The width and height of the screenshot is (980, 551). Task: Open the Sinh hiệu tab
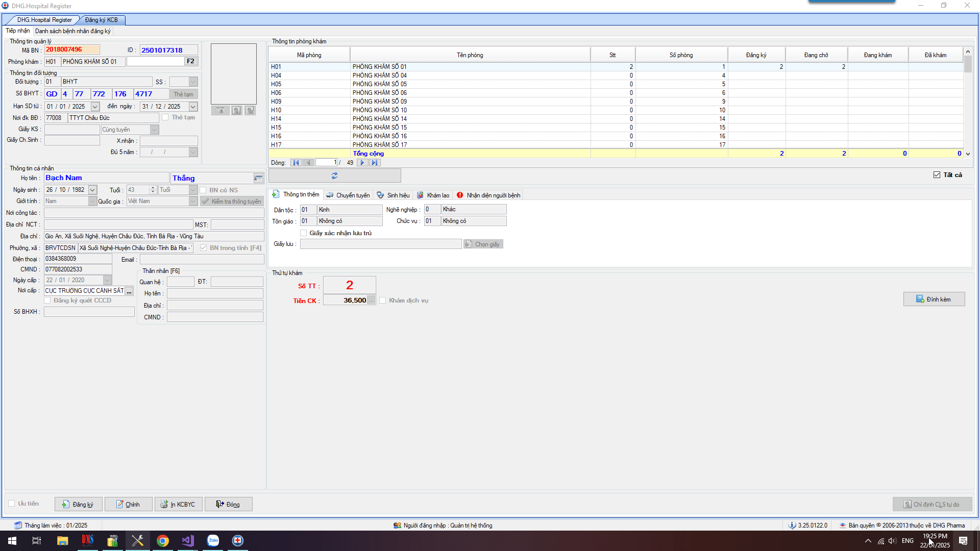(x=393, y=195)
